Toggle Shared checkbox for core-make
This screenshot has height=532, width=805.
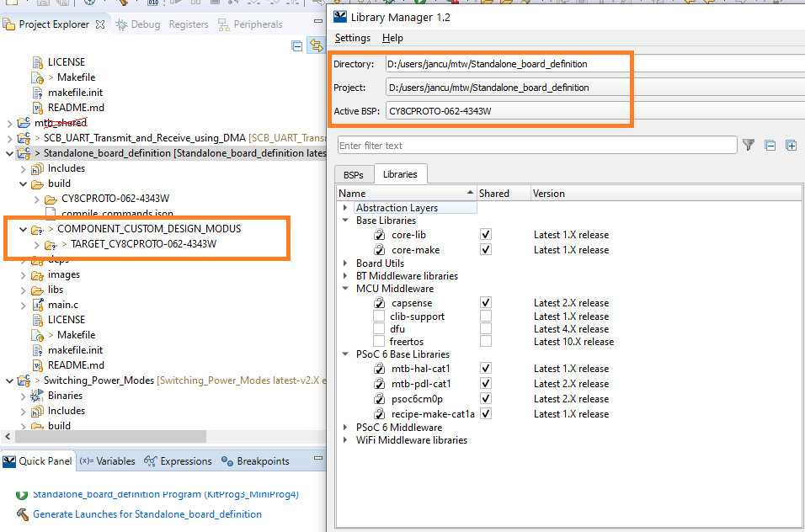tap(486, 250)
